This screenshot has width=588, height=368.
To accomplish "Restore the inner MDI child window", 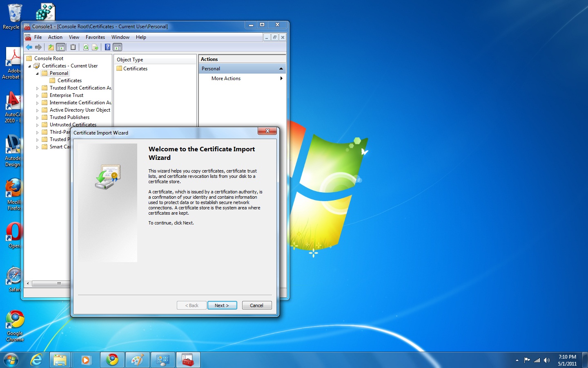I will point(274,37).
